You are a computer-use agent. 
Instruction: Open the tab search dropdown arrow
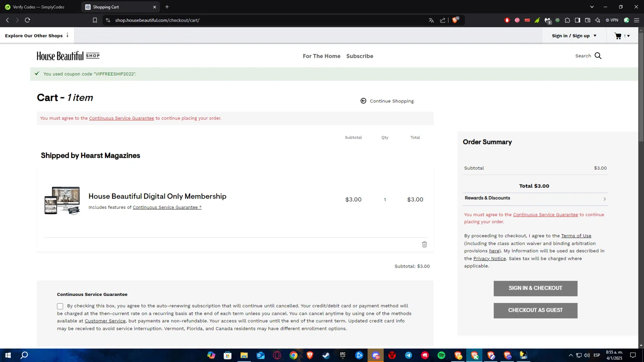click(592, 7)
